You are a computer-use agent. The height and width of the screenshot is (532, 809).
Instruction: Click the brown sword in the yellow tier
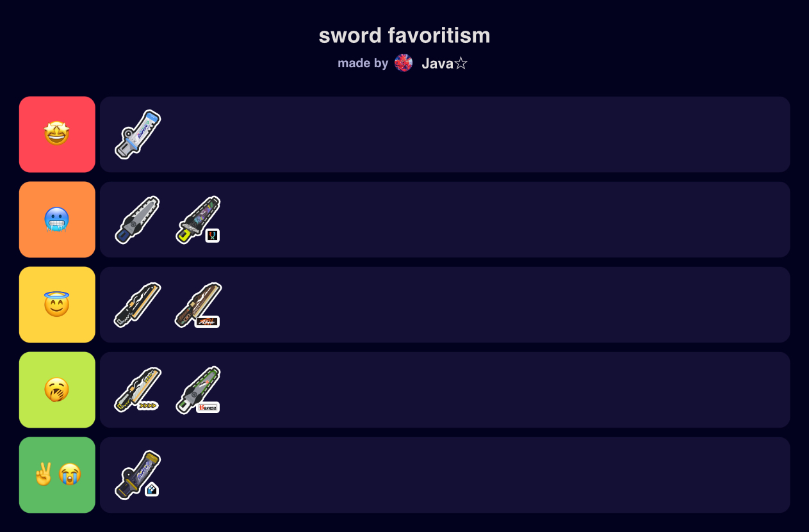tap(198, 305)
